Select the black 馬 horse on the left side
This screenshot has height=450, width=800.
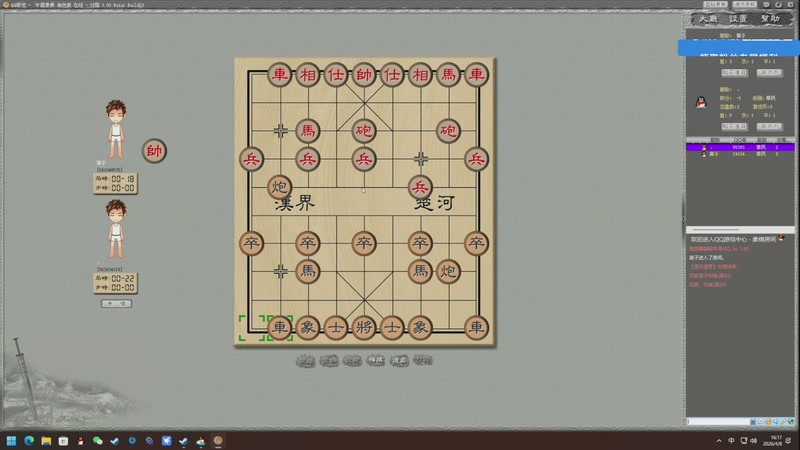pos(308,271)
